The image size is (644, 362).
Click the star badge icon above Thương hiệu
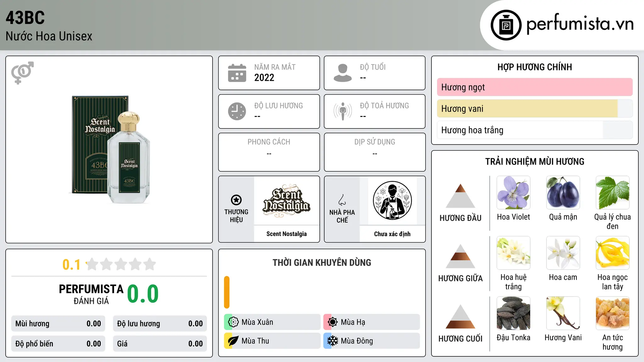236,200
